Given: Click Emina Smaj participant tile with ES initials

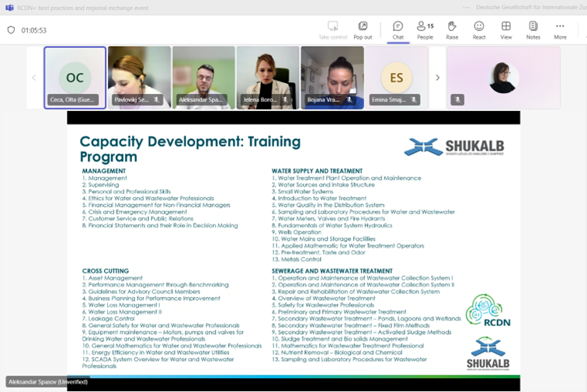Looking at the screenshot, I should pos(396,78).
